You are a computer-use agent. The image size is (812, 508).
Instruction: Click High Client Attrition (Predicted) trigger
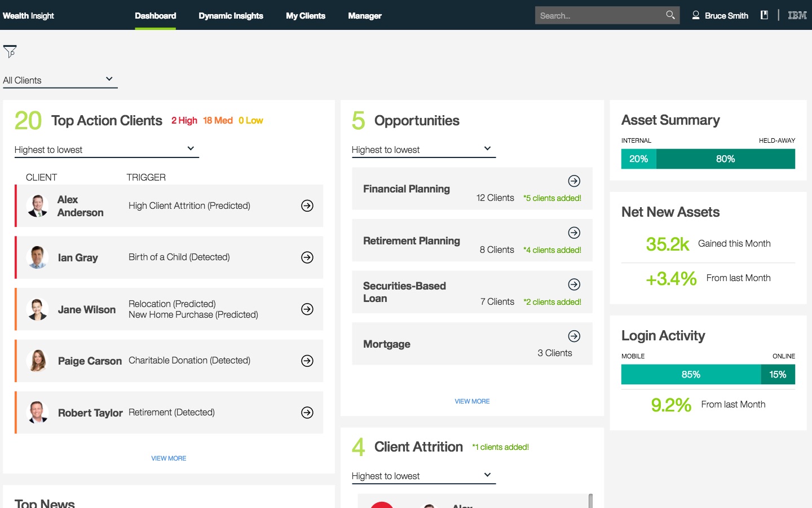pyautogui.click(x=189, y=205)
